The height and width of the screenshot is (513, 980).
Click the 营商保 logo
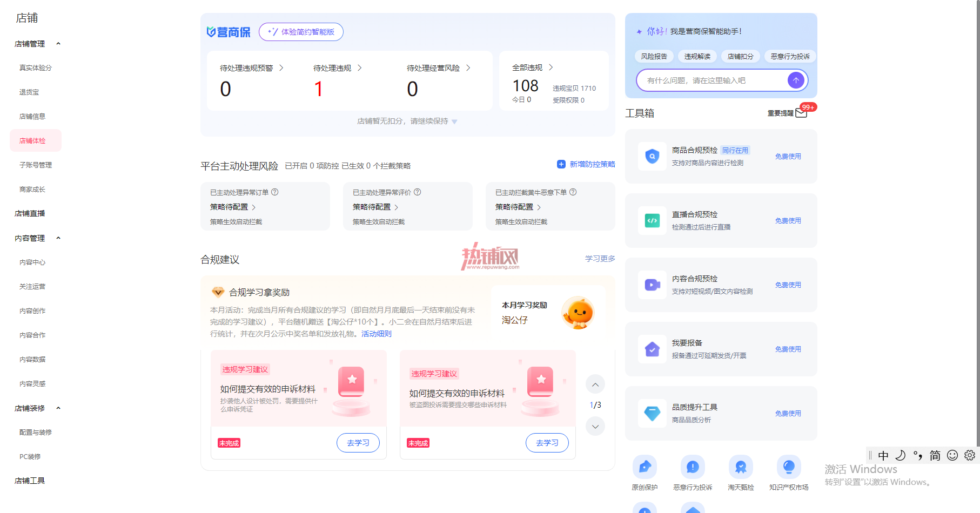pos(229,32)
